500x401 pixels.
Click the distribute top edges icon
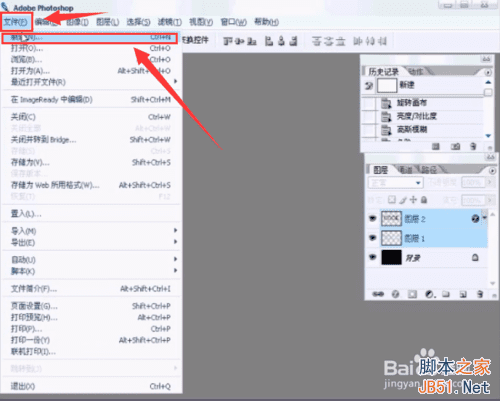[316, 41]
